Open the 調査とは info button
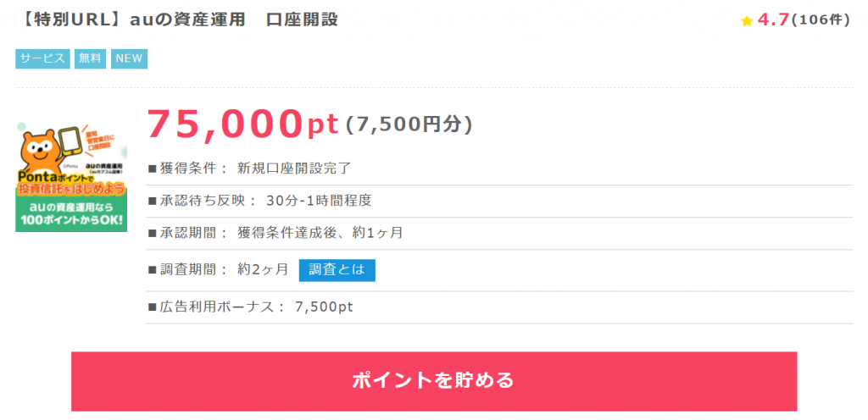The width and height of the screenshot is (868, 420). pyautogui.click(x=337, y=270)
